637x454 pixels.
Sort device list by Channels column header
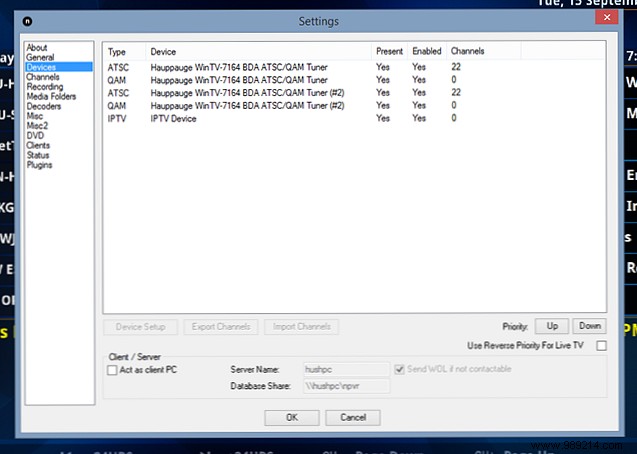tap(468, 51)
